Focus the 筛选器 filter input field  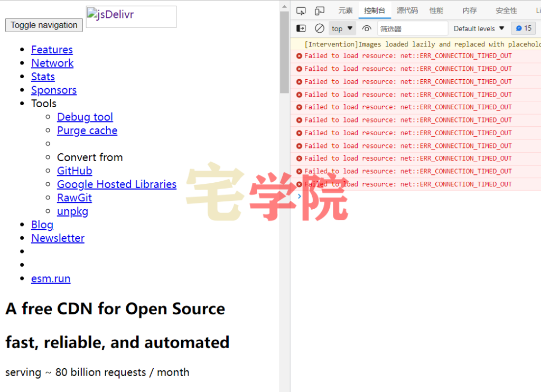coord(413,29)
